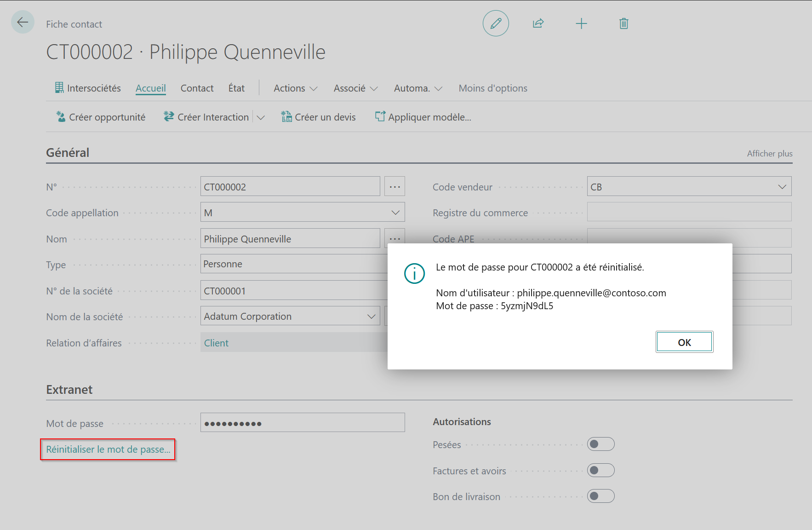The height and width of the screenshot is (530, 812).
Task: Click the Intersociétés building icon
Action: (59, 87)
